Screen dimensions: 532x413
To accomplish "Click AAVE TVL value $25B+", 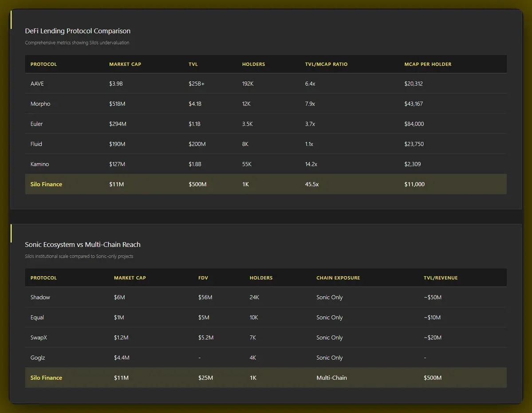I will pos(197,83).
